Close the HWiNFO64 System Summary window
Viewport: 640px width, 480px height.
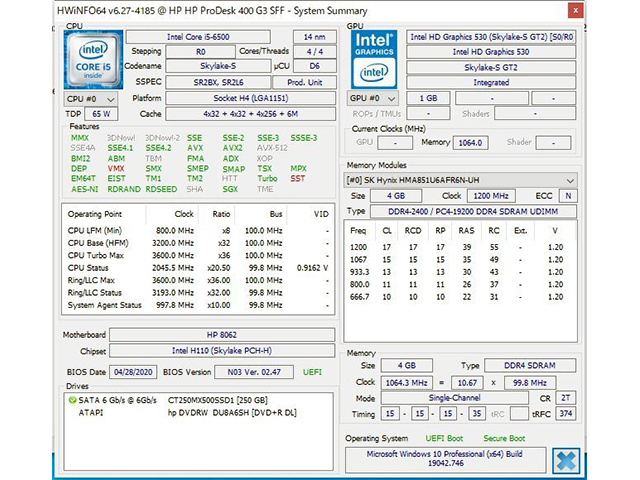pos(576,11)
